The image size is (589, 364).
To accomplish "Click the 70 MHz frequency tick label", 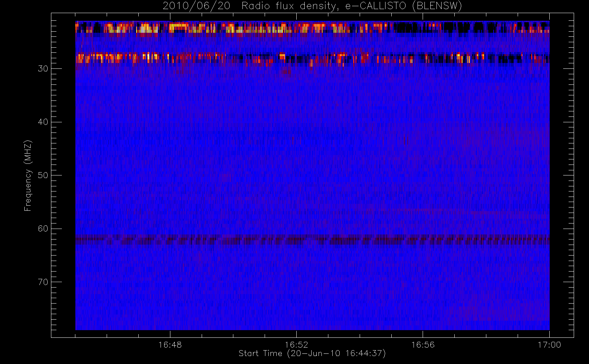I will pos(43,282).
